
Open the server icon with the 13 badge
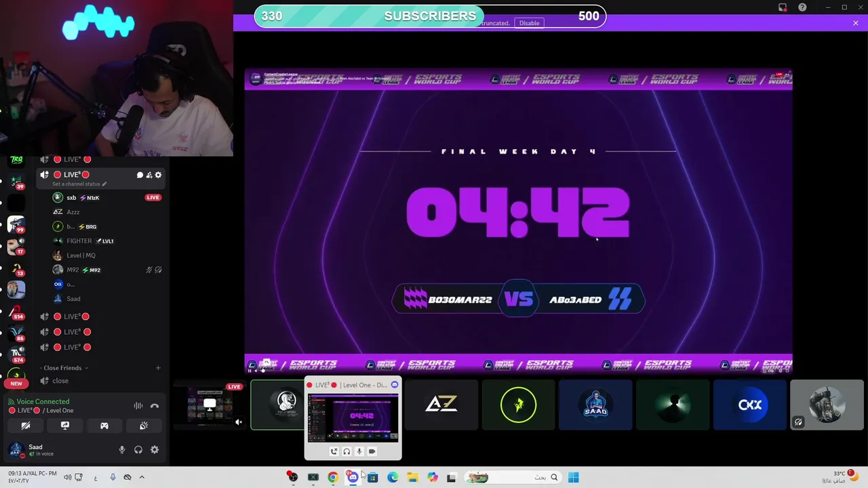16,268
